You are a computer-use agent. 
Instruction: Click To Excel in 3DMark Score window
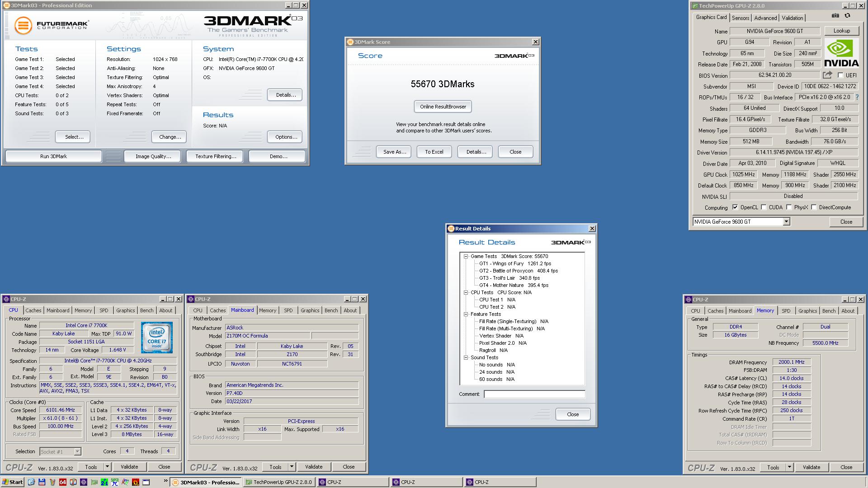click(x=434, y=152)
